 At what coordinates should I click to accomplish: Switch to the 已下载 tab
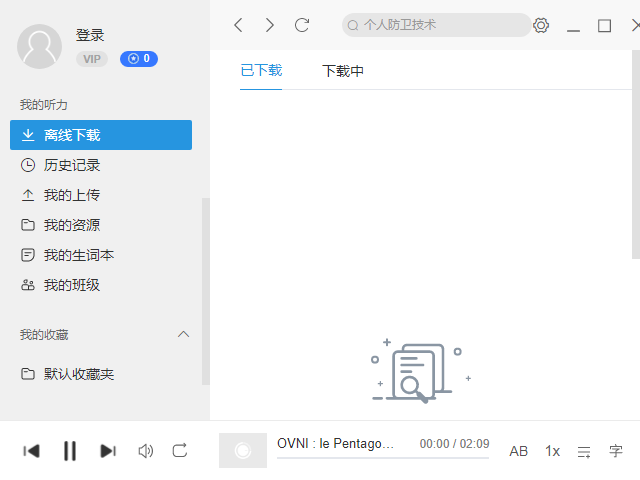(261, 71)
